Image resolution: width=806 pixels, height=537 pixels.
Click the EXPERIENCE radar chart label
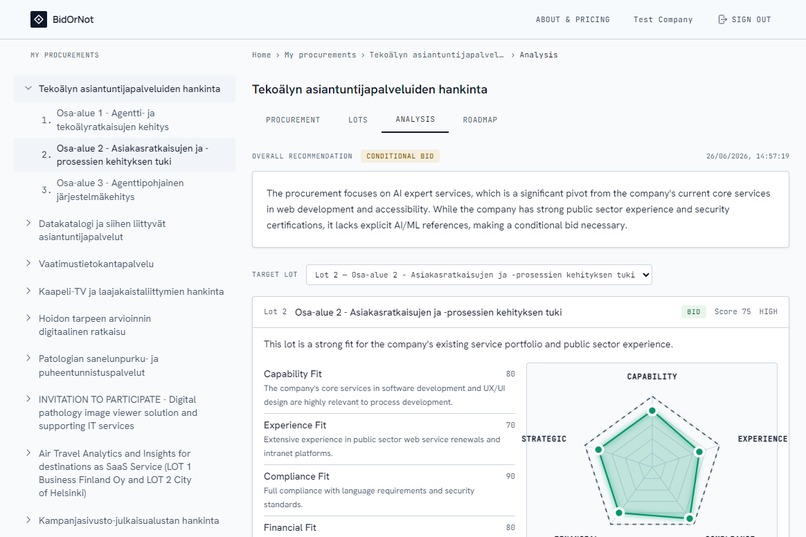pyautogui.click(x=762, y=439)
